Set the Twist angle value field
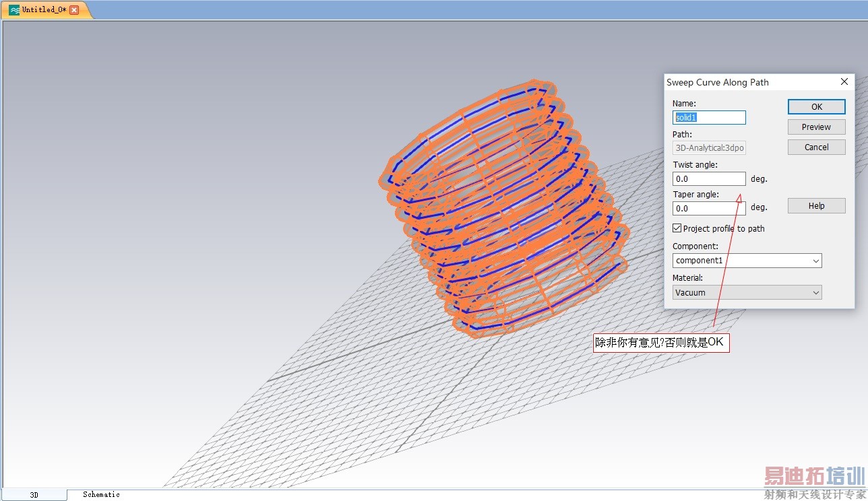 (709, 179)
